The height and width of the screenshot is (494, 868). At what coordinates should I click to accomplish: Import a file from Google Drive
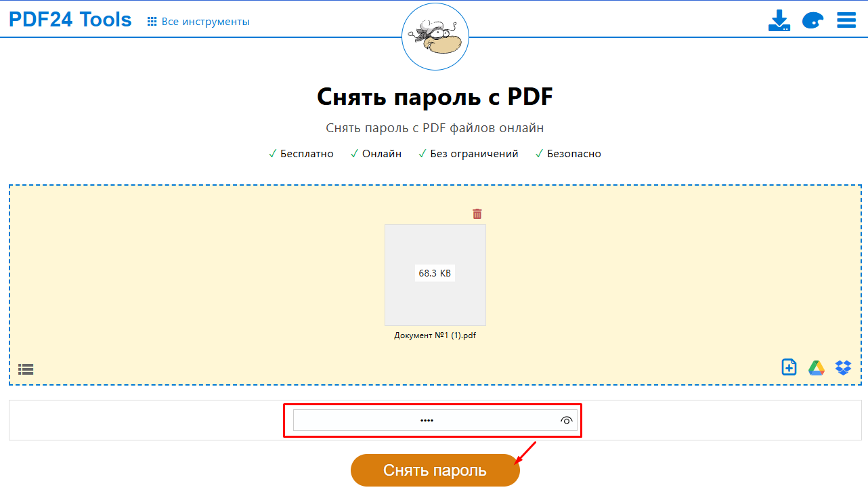tap(816, 367)
